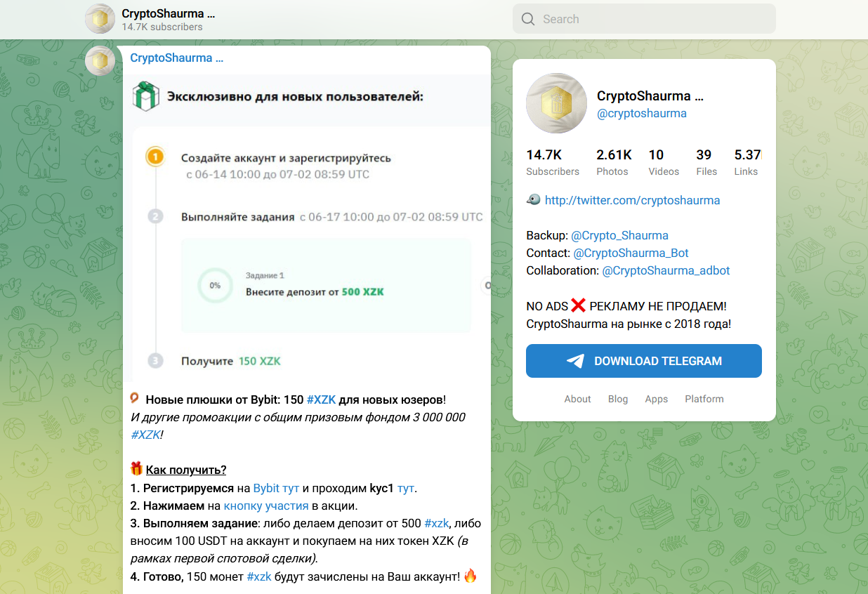Viewport: 868px width, 594px height.
Task: Click the "Как получить?" heading text
Action: point(186,470)
